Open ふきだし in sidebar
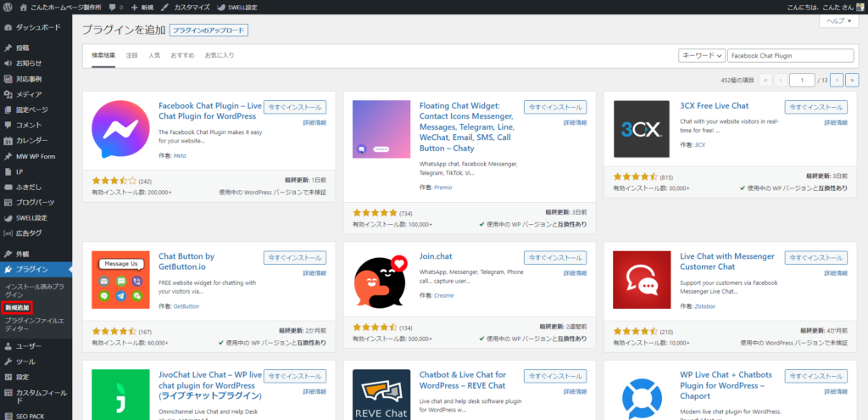This screenshot has height=420, width=868. (x=36, y=188)
